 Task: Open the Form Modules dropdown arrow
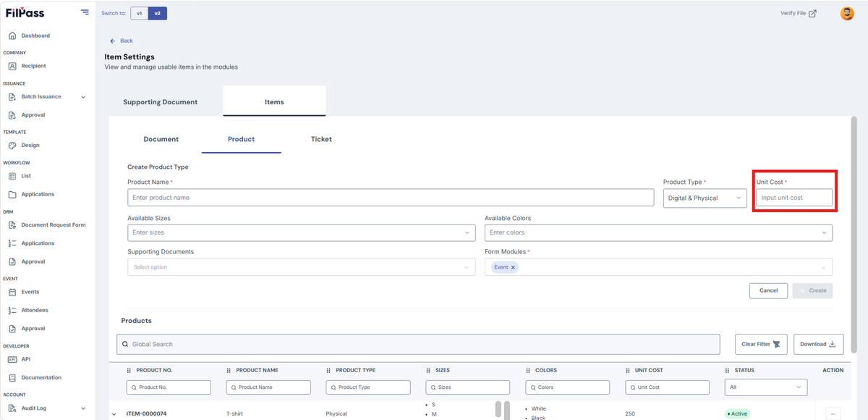824,267
